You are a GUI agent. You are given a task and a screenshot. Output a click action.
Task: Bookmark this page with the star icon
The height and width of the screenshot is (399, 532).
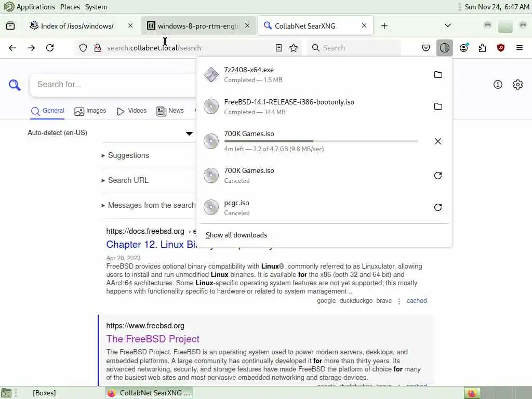click(x=294, y=48)
